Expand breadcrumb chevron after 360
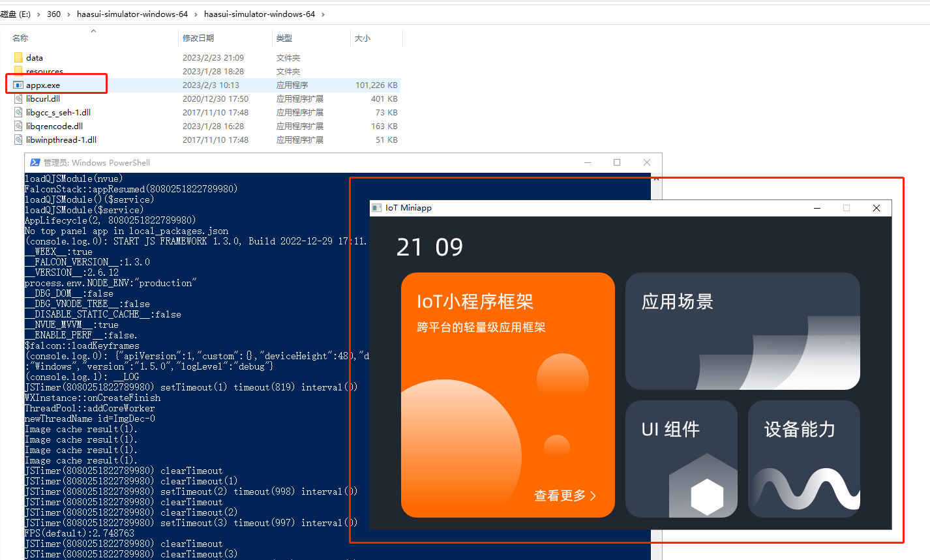Image resolution: width=930 pixels, height=560 pixels. [68, 14]
